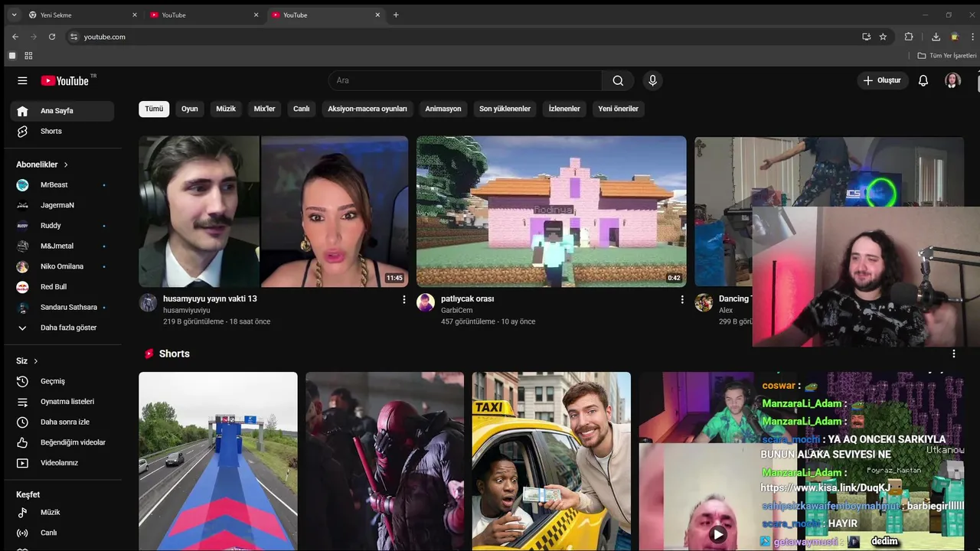Bookmark this page with star
980x551 pixels.
click(883, 37)
